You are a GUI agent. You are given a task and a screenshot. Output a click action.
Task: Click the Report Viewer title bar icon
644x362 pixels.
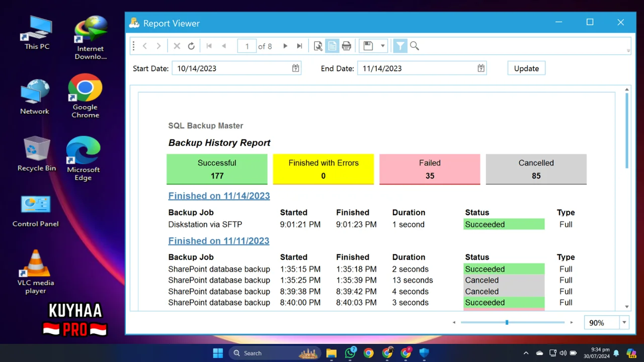[134, 23]
